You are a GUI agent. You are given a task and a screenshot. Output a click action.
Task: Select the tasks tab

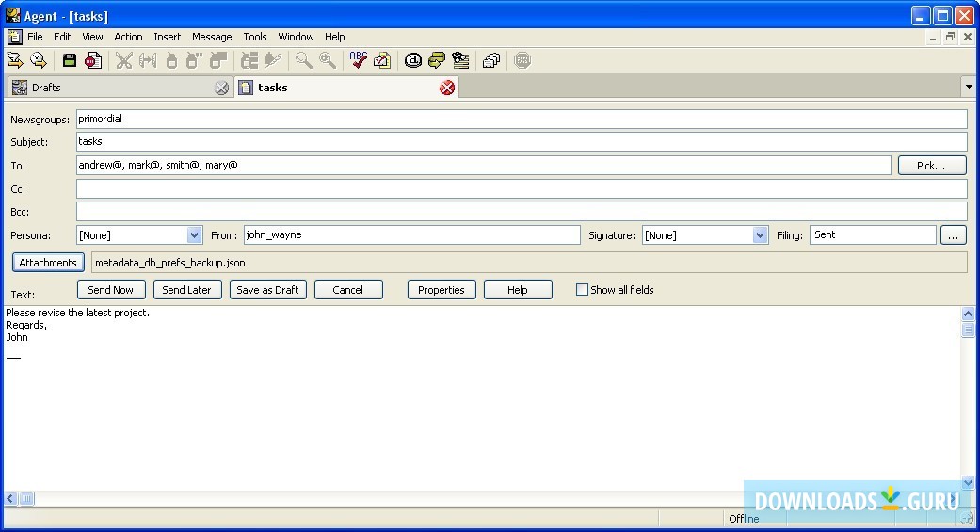[345, 88]
